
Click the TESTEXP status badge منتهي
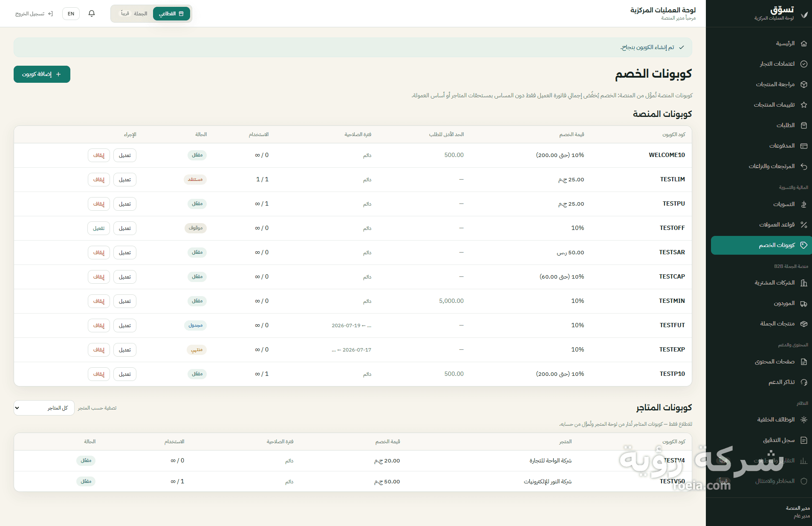click(196, 350)
